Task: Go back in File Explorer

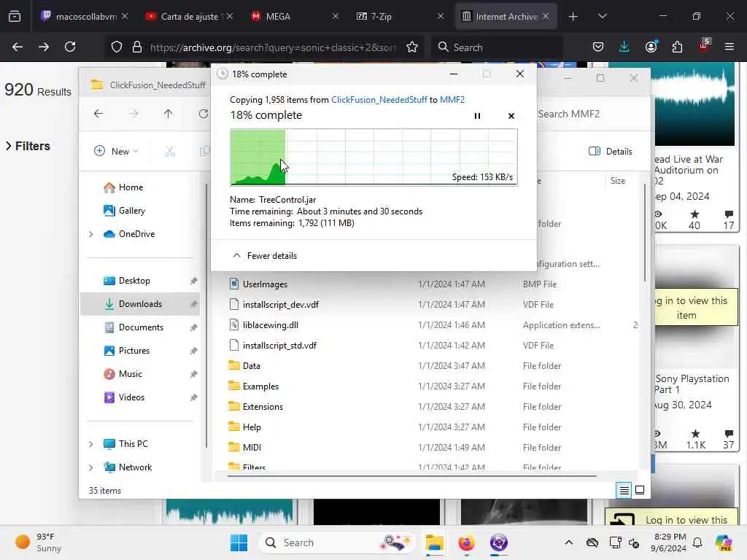Action: [x=98, y=114]
